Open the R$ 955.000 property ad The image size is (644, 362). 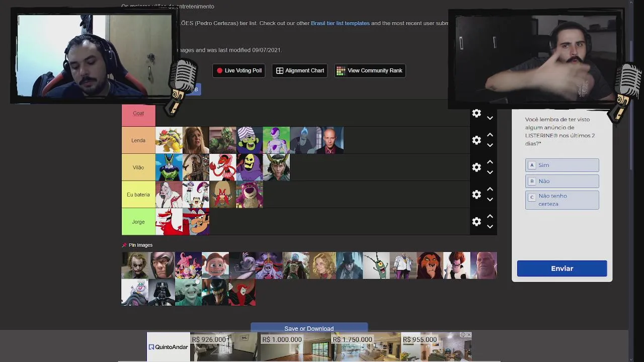(x=435, y=347)
